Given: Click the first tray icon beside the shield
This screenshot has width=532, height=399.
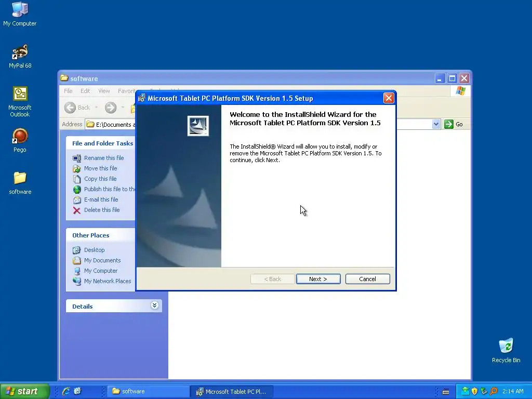Looking at the screenshot, I should [465, 391].
